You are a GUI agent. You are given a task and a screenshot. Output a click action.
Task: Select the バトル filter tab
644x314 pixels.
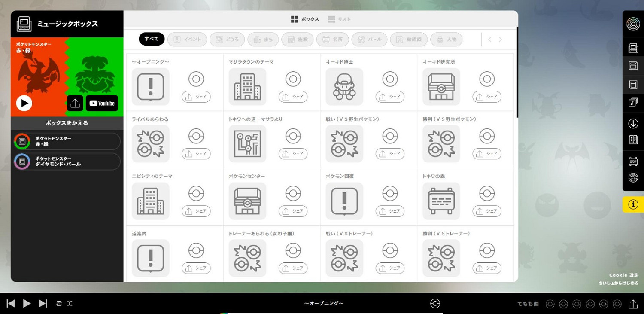[369, 40]
